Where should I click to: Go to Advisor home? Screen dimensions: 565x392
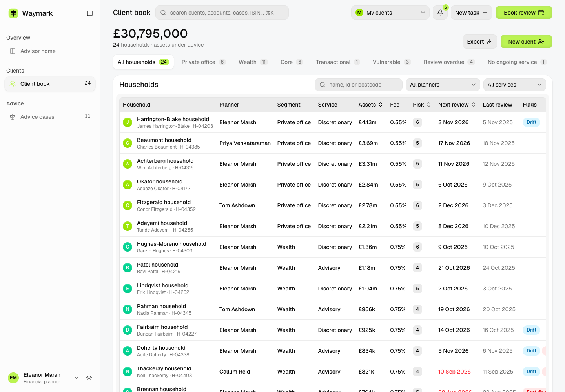[x=50, y=51]
